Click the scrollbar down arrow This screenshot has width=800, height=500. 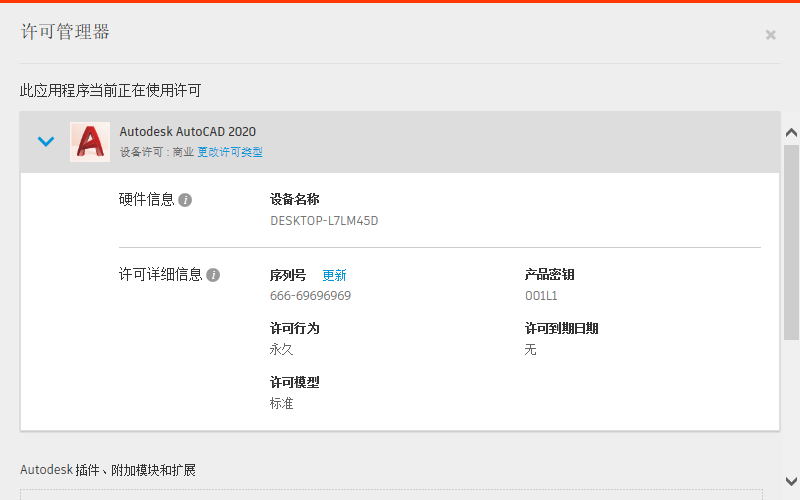[x=790, y=481]
